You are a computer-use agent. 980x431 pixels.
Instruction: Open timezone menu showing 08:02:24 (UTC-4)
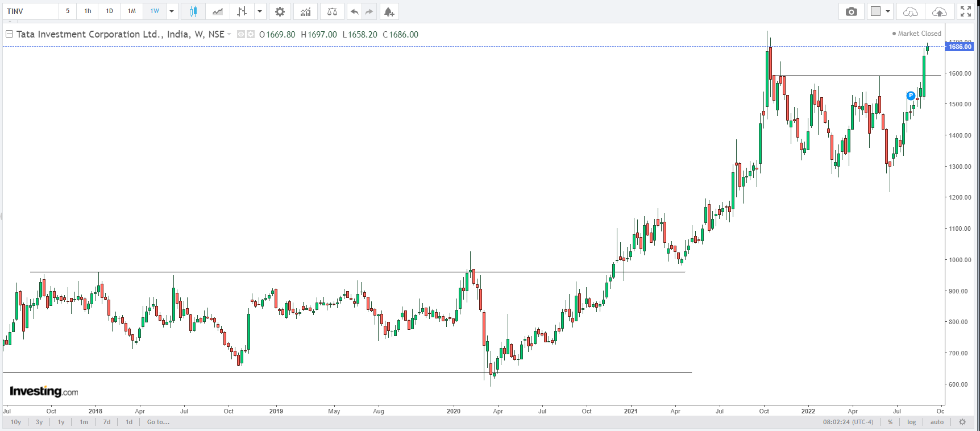point(848,422)
